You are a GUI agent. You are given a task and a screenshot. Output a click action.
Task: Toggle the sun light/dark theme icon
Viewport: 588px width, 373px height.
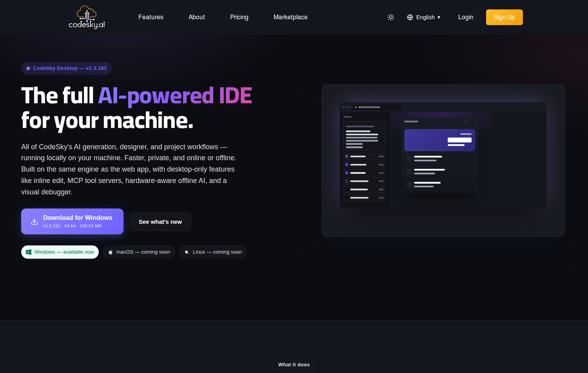point(391,17)
